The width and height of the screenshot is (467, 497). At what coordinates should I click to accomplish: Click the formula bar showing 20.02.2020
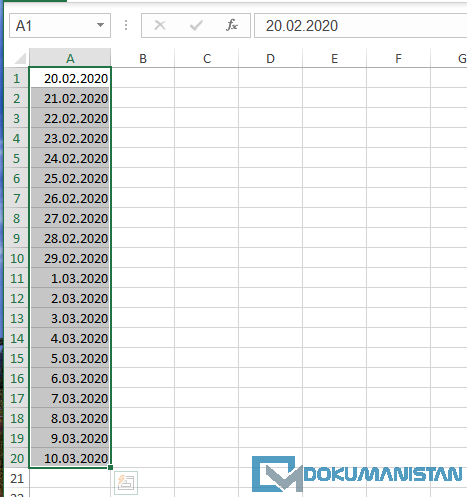361,26
